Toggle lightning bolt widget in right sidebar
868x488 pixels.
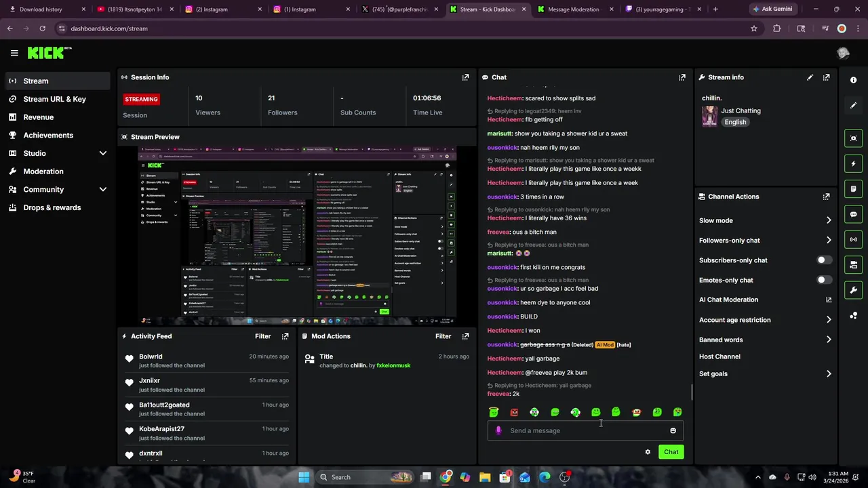pos(853,163)
